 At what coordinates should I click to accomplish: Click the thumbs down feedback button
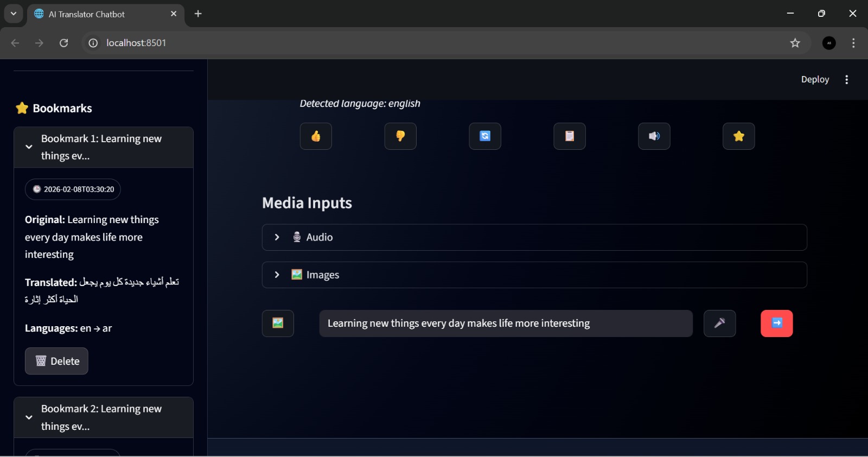point(400,136)
